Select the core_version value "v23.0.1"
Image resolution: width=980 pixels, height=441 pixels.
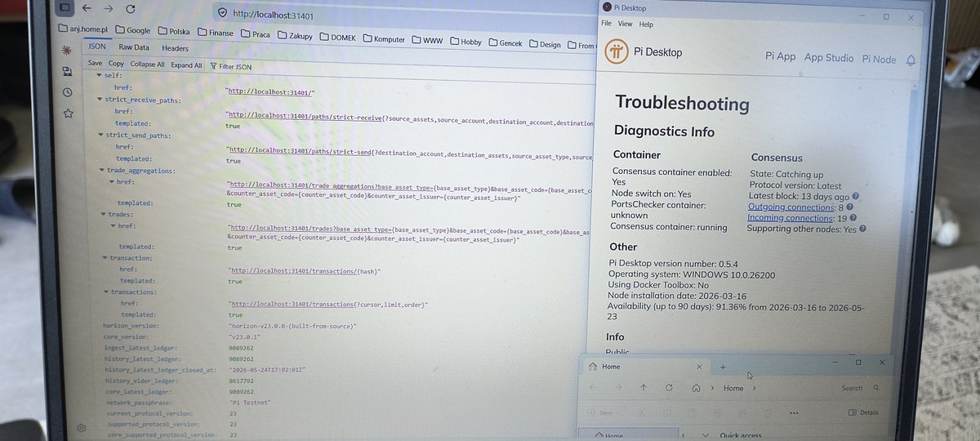click(245, 336)
